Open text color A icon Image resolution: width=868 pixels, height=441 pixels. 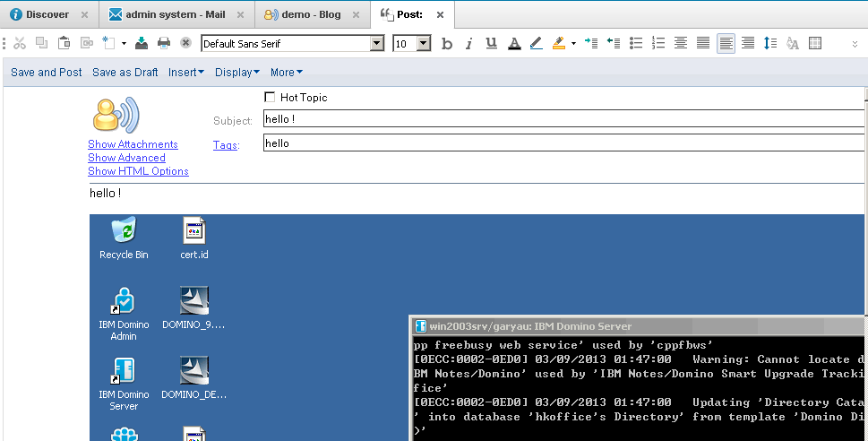(x=514, y=43)
